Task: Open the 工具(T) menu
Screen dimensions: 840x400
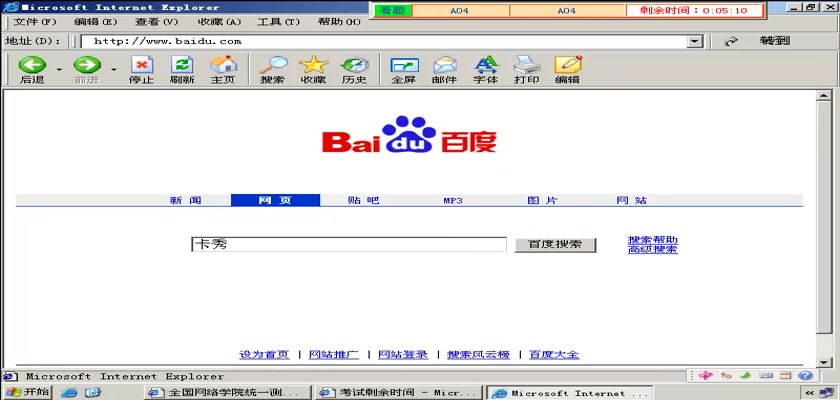Action: [x=278, y=22]
